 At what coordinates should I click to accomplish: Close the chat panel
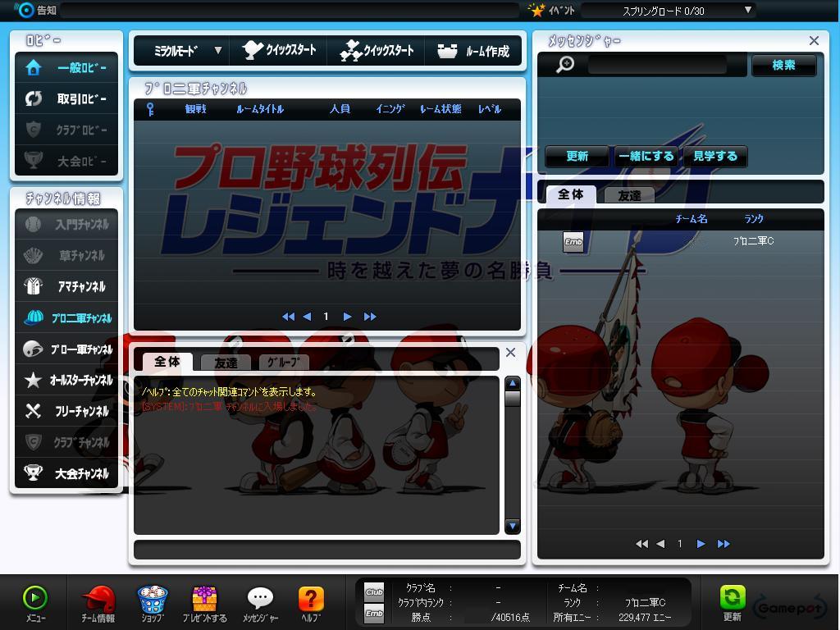(510, 353)
